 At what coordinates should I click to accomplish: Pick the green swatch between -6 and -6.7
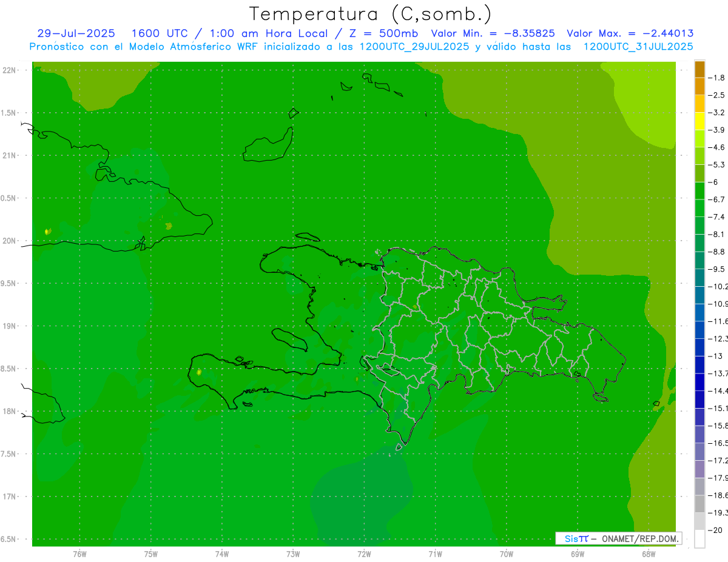tap(699, 190)
